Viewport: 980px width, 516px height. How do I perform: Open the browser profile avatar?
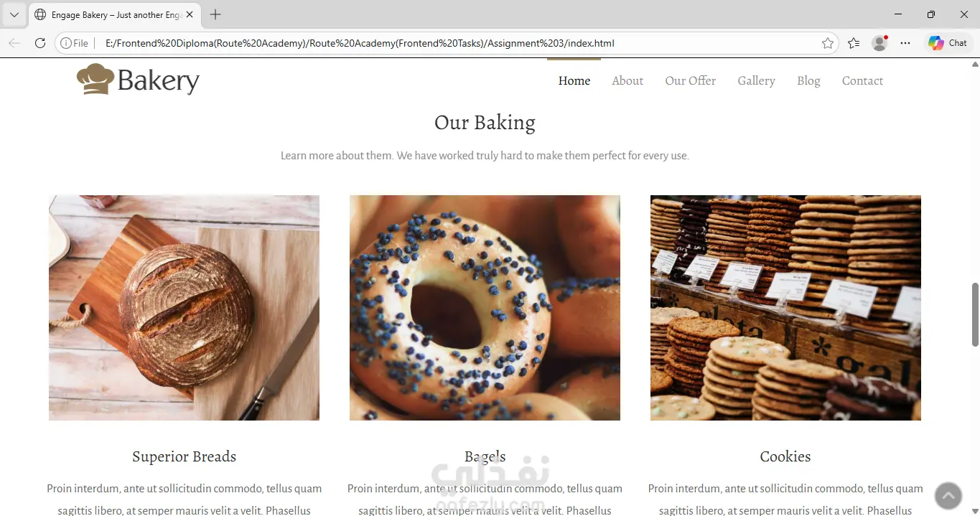click(x=879, y=43)
